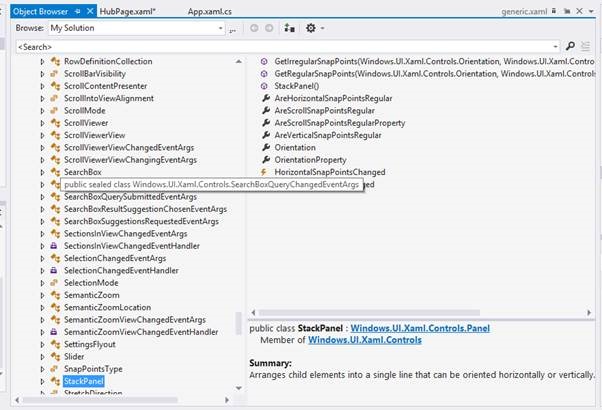Viewport: 602px width, 410px height.
Task: Click the class tree scroll-up arrow
Action: tap(238, 61)
